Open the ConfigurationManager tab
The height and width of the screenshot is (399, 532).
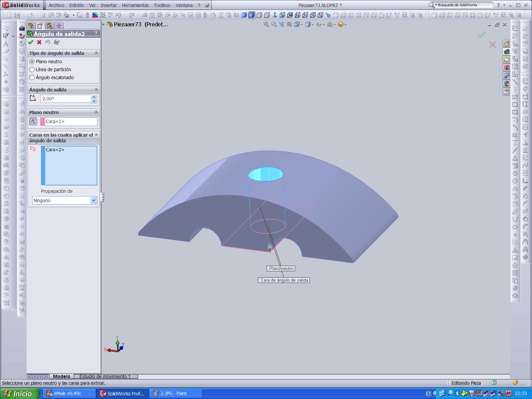50,26
